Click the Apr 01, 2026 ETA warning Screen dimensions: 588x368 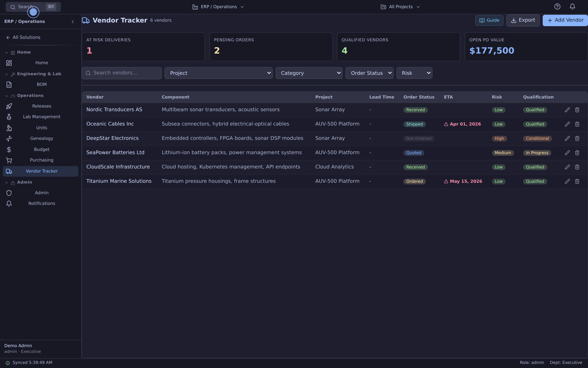[x=462, y=124]
